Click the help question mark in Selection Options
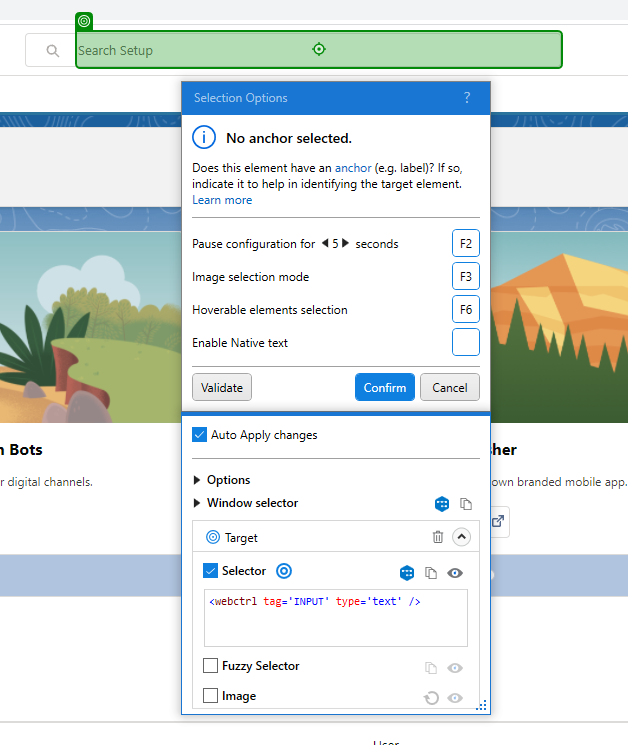Screen dimensions: 628x745 467,98
